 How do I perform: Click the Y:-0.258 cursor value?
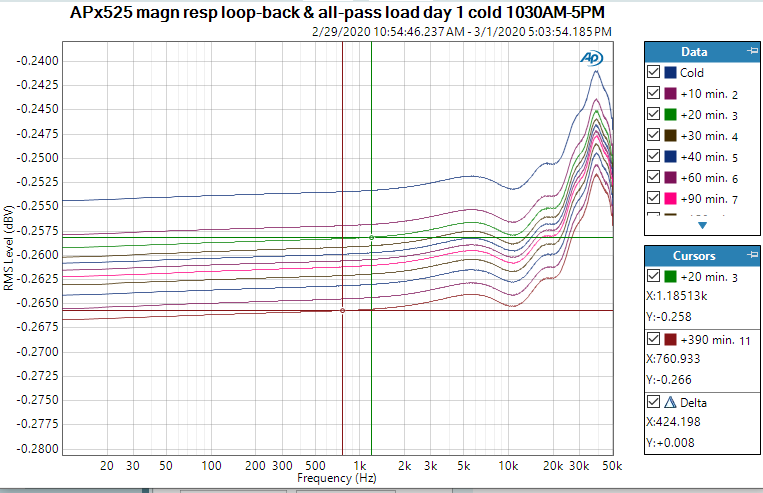point(669,317)
